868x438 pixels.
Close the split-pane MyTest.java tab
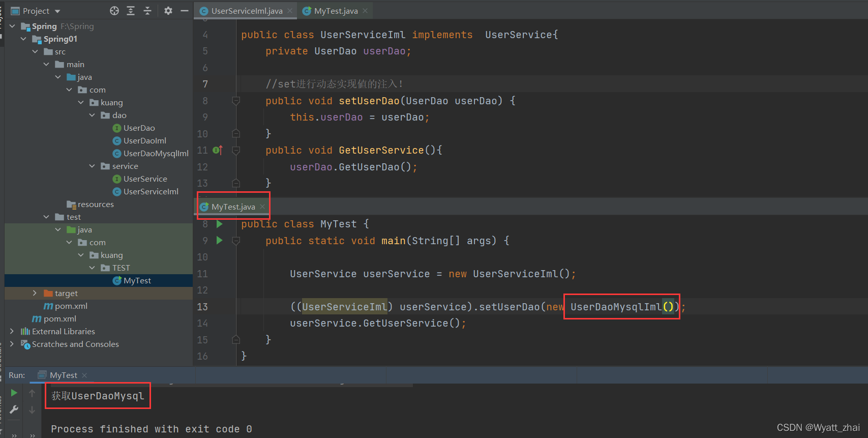(262, 207)
